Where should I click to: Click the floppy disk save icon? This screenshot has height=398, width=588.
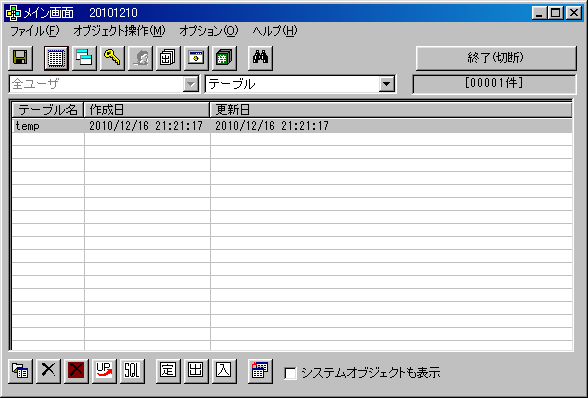coord(20,58)
